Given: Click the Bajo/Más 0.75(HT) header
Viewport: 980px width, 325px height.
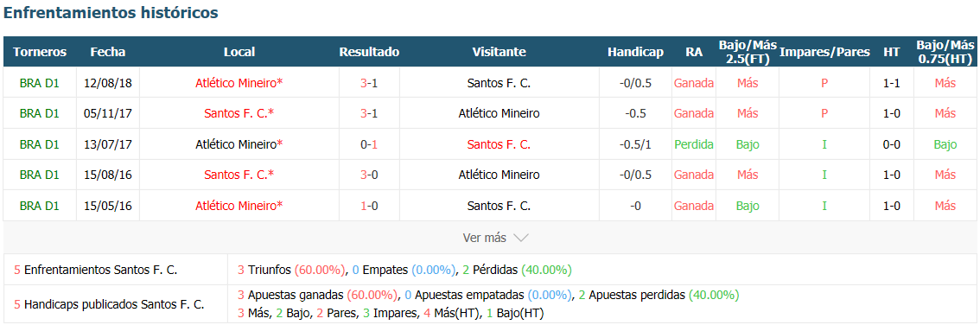Looking at the screenshot, I should pos(945,52).
